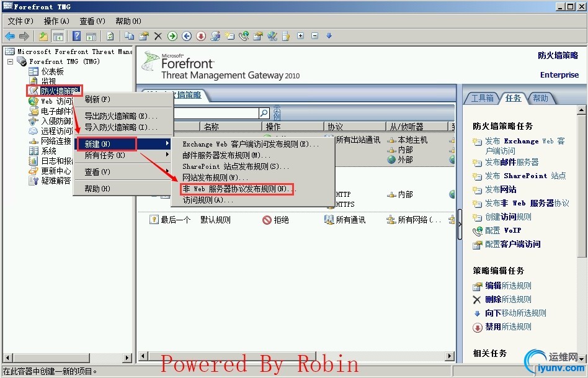
Task: Open the 帮助(H) menu in the menu bar
Action: (x=128, y=21)
